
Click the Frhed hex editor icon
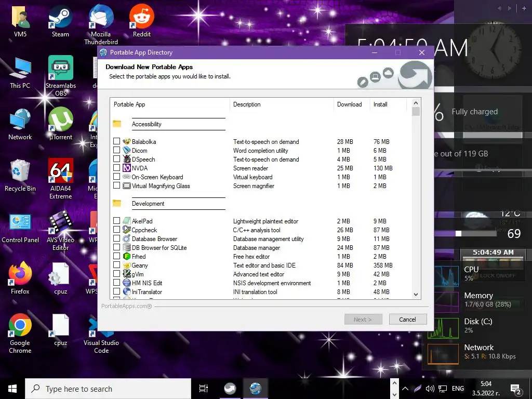click(127, 256)
